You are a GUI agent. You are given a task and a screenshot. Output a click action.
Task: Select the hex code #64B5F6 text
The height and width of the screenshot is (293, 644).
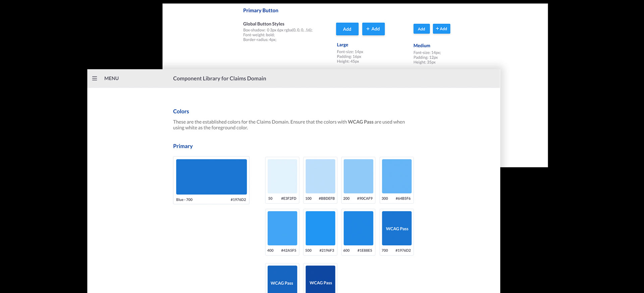point(403,198)
